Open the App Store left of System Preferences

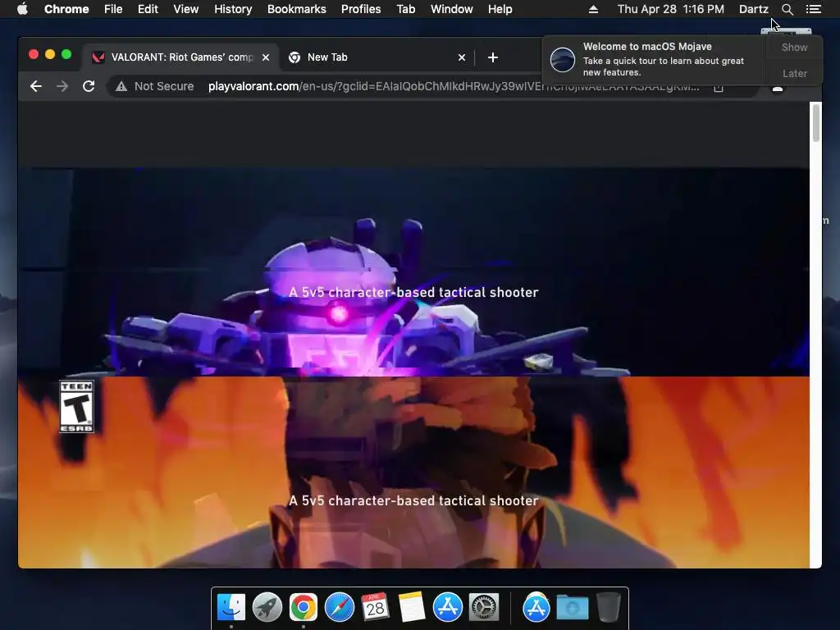[448, 608]
